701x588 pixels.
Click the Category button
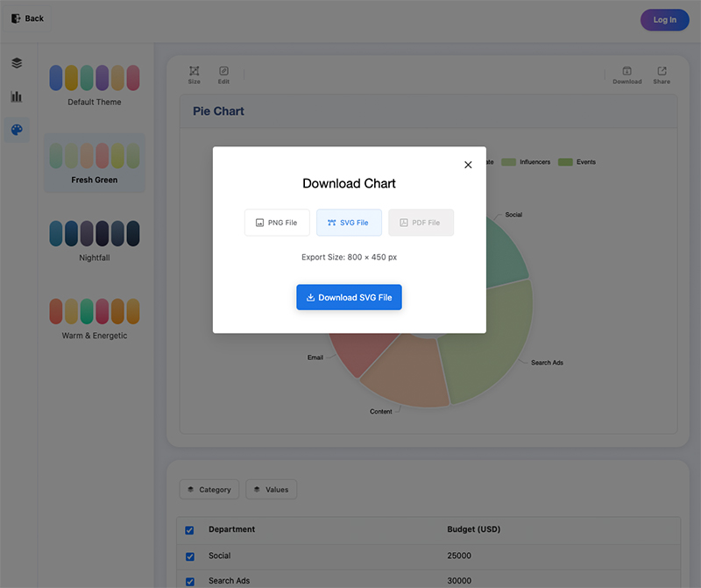(209, 489)
